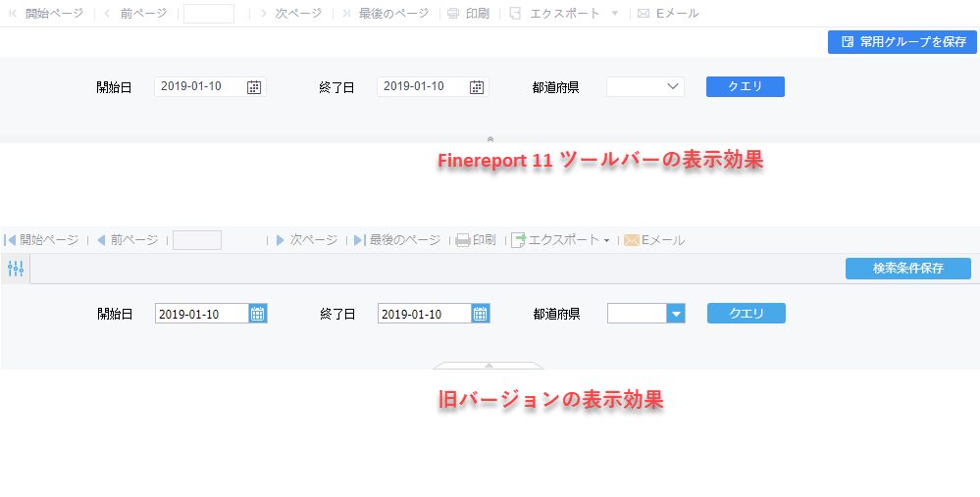
Task: Open the 開始日 calendar picker in Finereport 11 panel
Action: click(x=254, y=87)
